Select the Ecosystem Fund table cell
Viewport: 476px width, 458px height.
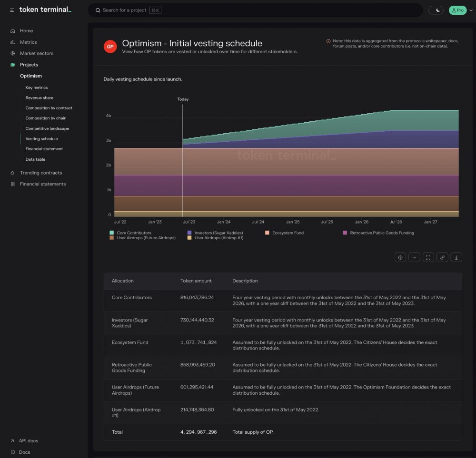click(130, 342)
